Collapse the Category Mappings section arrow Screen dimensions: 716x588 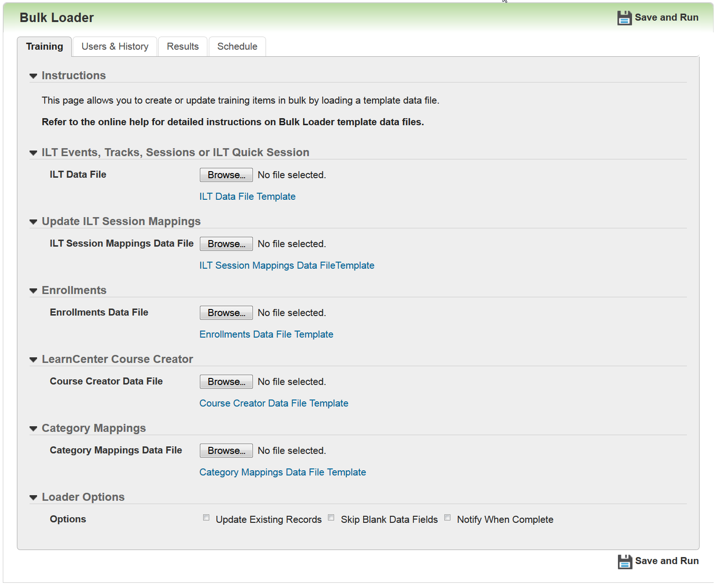click(33, 429)
